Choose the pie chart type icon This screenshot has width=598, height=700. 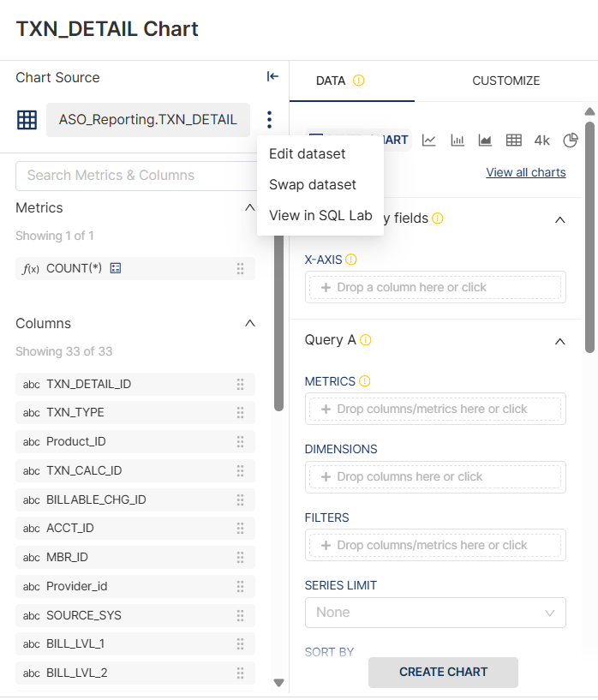click(571, 140)
